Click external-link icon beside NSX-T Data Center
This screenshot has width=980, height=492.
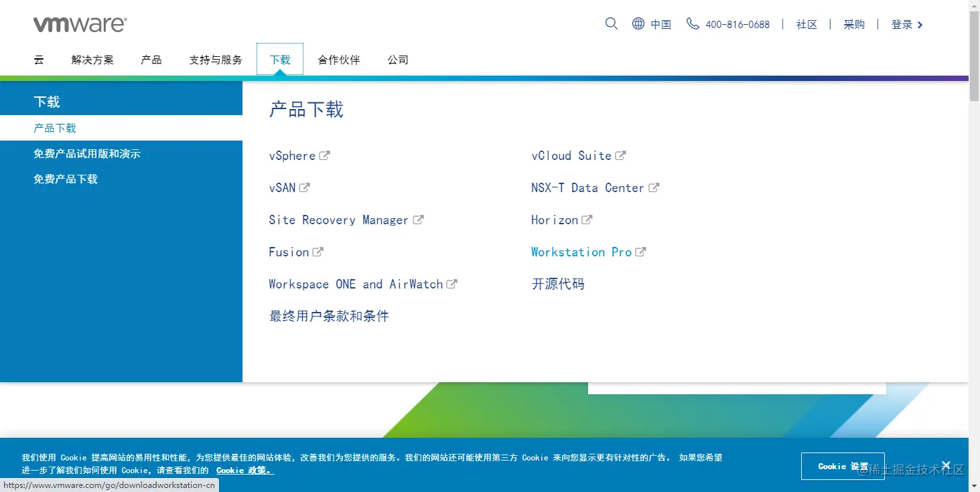click(x=654, y=187)
